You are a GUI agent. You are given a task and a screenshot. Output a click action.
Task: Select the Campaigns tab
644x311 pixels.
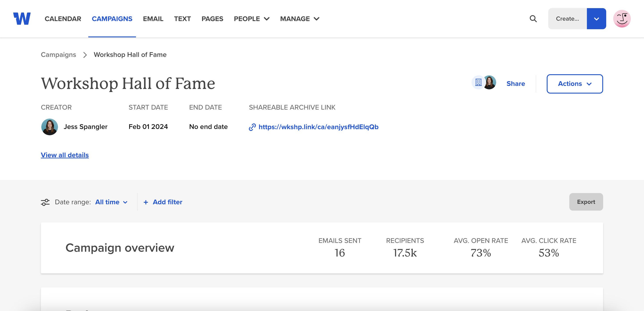[112, 19]
